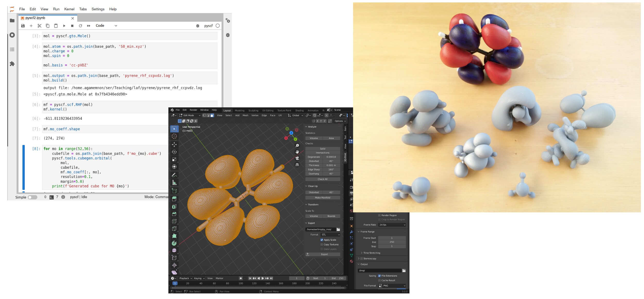The height and width of the screenshot is (299, 644).
Task: Save the pyscf2.ipynb notebook
Action: click(x=23, y=26)
